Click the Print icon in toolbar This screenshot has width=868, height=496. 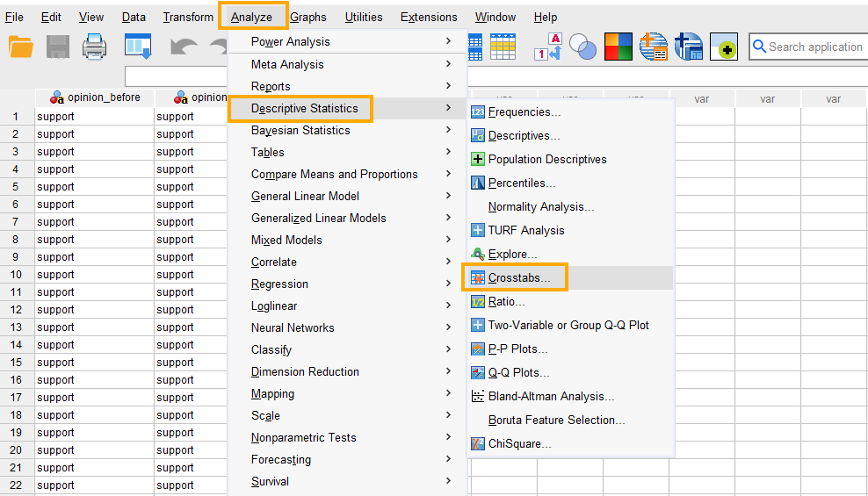[x=94, y=47]
